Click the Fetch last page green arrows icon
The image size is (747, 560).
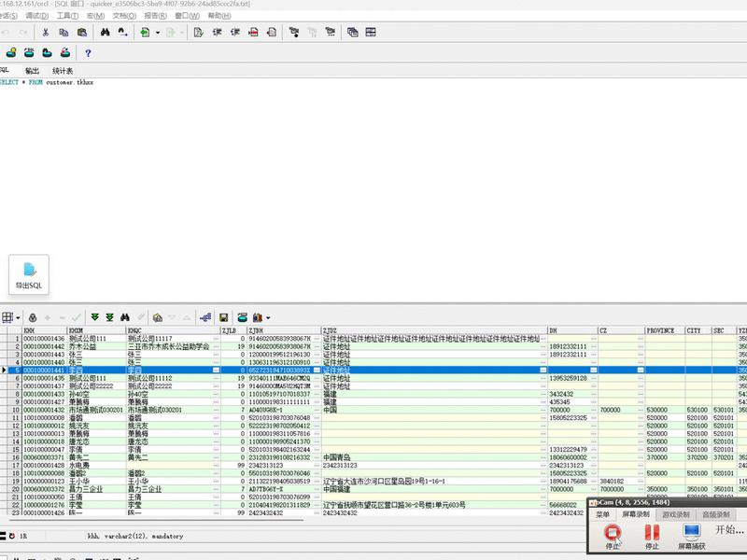(x=109, y=317)
